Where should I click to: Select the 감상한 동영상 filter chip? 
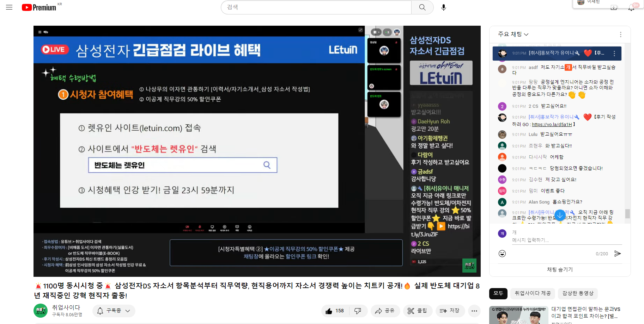(x=578, y=293)
